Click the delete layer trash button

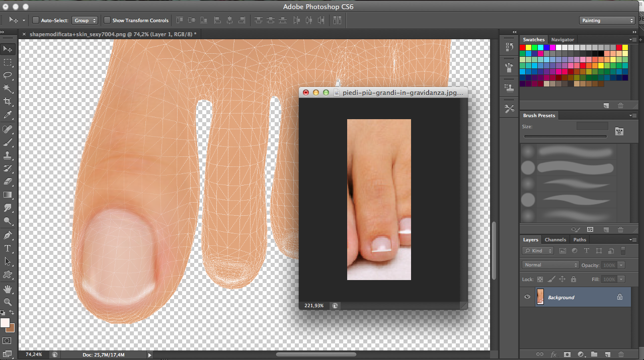[x=620, y=354]
